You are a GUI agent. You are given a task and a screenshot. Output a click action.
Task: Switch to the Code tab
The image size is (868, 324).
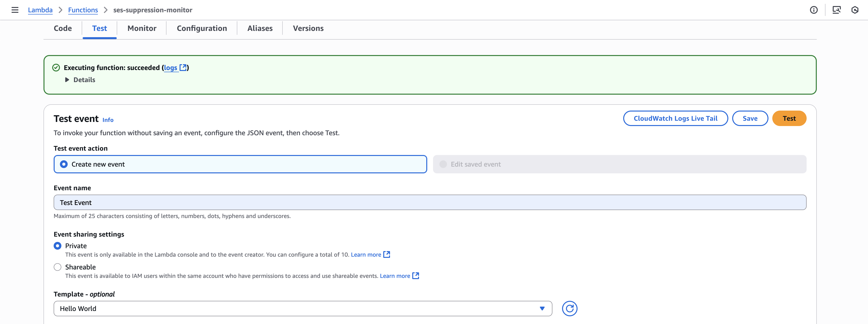click(63, 28)
